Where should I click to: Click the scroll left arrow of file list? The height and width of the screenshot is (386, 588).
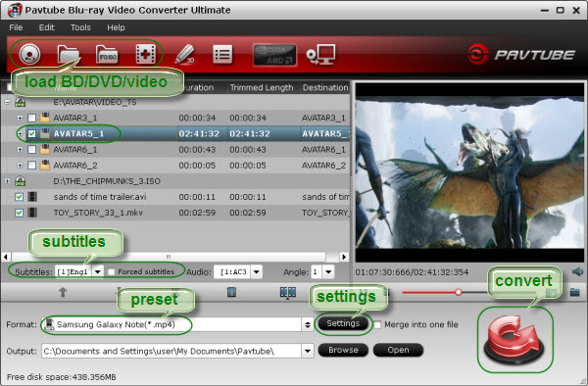6,257
